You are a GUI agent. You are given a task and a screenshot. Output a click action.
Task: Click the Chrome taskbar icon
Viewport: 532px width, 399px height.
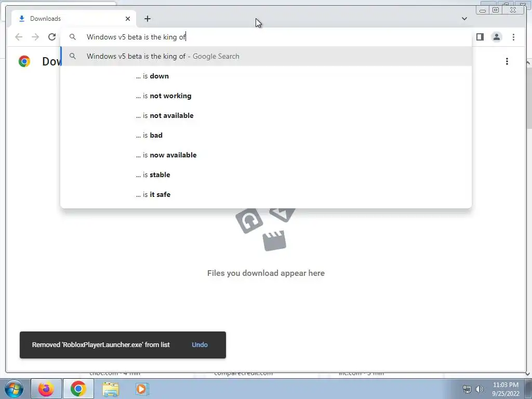click(x=78, y=389)
